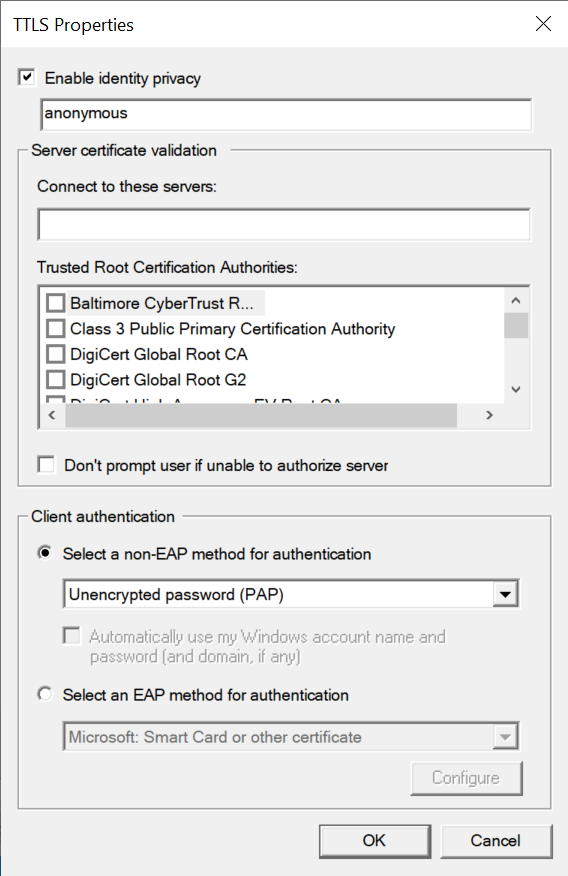Click the anonymous identity text field
This screenshot has height=876, width=568.
click(286, 115)
